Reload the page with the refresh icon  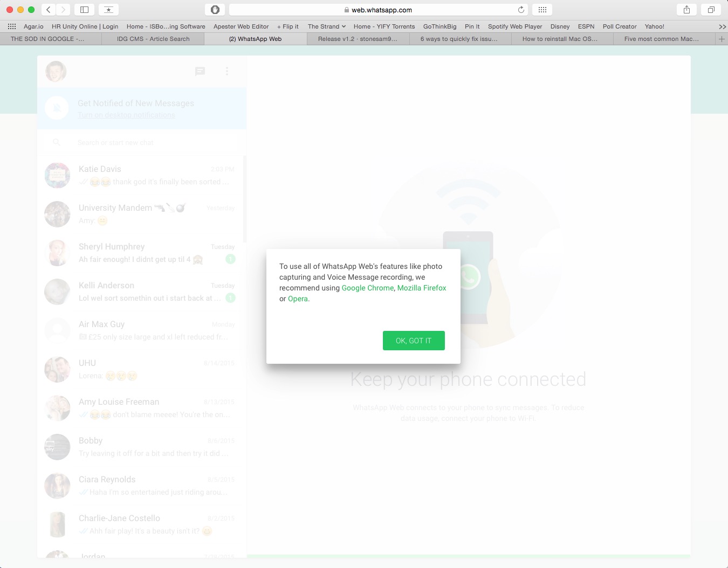[521, 10]
